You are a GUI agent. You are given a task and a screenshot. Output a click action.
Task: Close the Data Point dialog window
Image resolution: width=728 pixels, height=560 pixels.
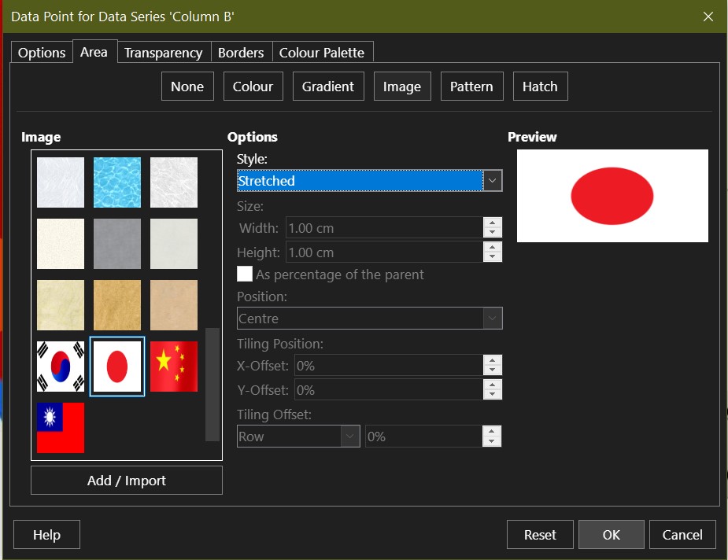pos(708,17)
